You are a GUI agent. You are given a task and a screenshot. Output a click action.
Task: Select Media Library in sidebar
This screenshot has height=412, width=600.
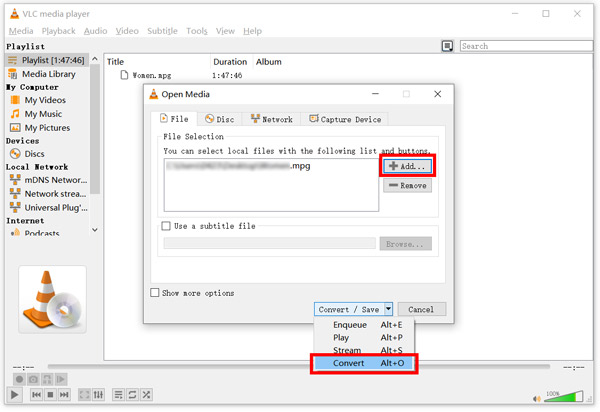(x=47, y=74)
